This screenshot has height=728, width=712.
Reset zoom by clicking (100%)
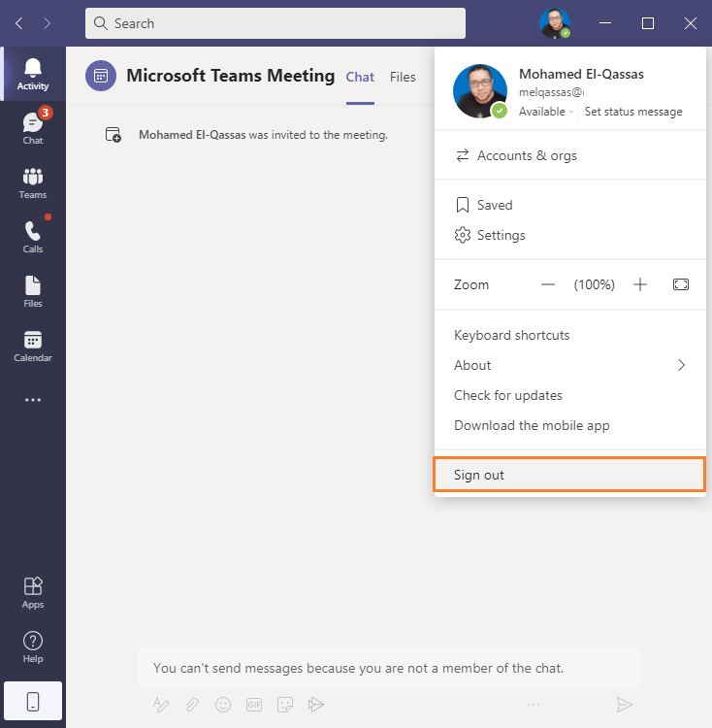click(x=595, y=284)
